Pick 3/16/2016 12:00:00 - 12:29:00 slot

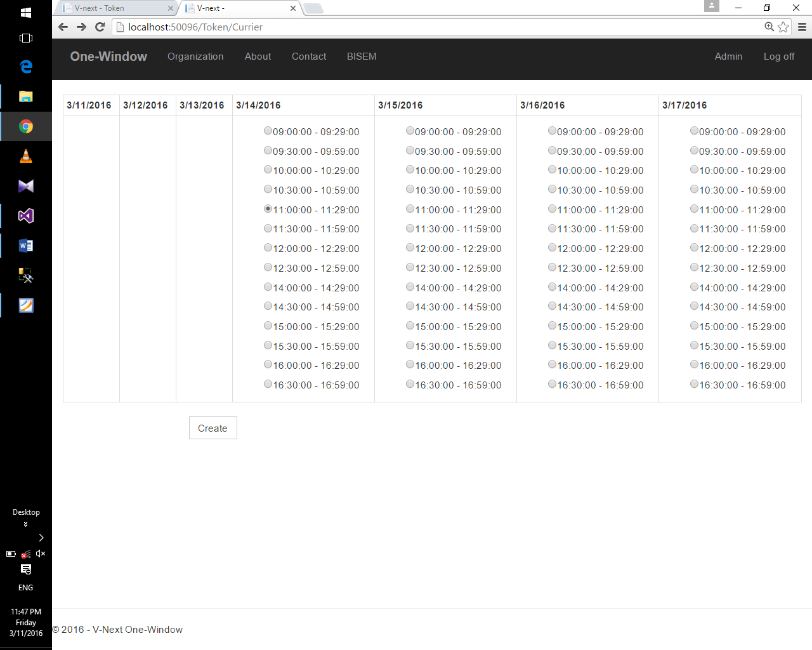coord(552,248)
